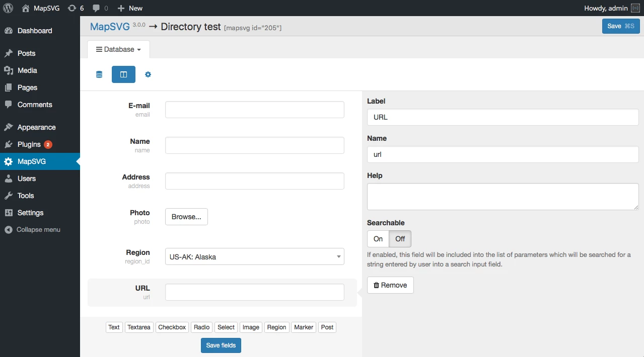
Task: Click the Browse button for Photo
Action: (186, 217)
